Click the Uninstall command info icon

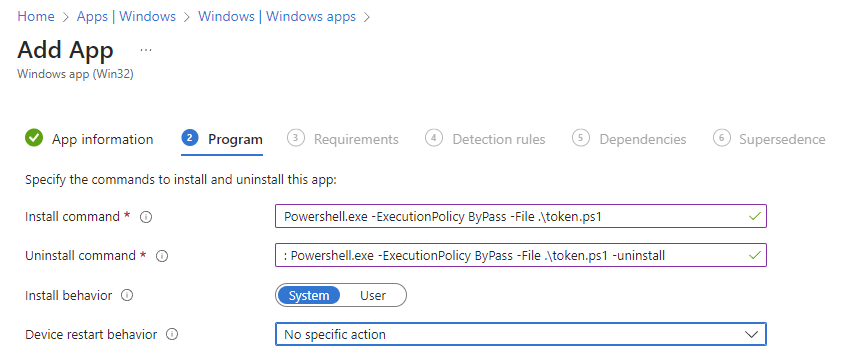pyautogui.click(x=162, y=256)
